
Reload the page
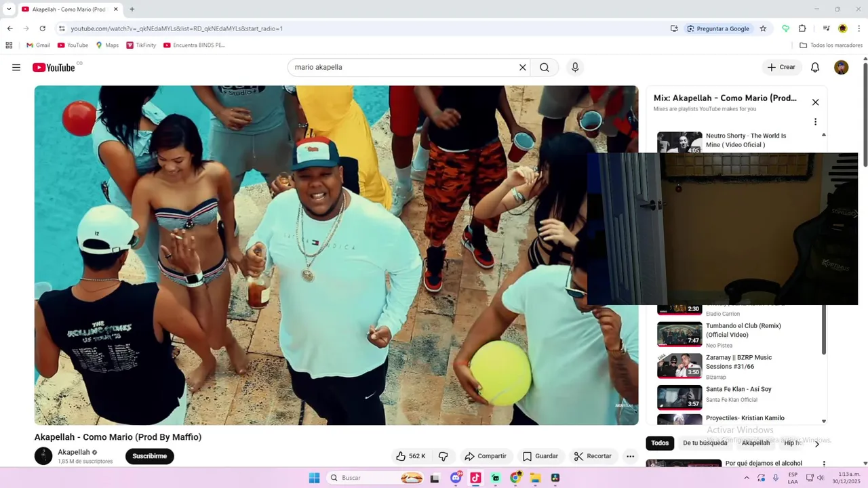click(42, 28)
